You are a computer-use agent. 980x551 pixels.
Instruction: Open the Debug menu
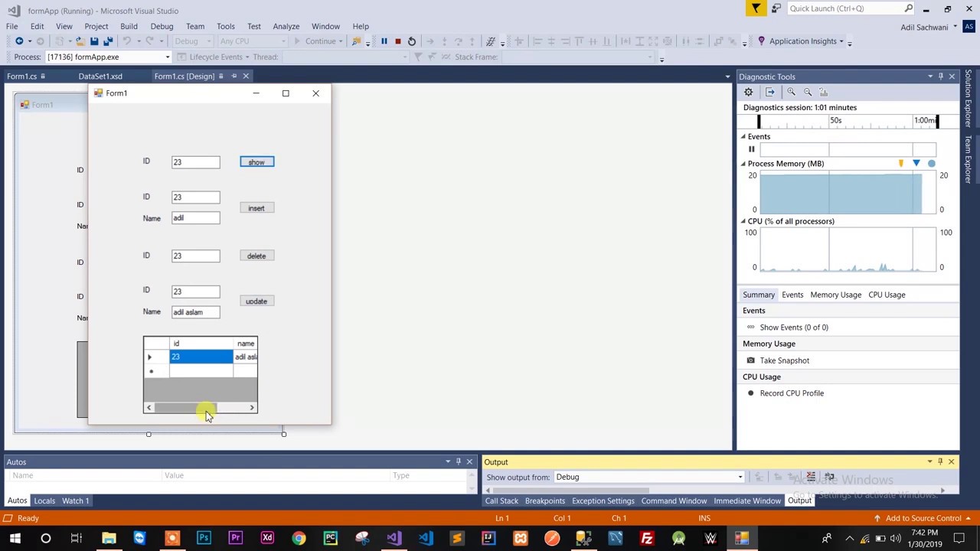(x=162, y=26)
